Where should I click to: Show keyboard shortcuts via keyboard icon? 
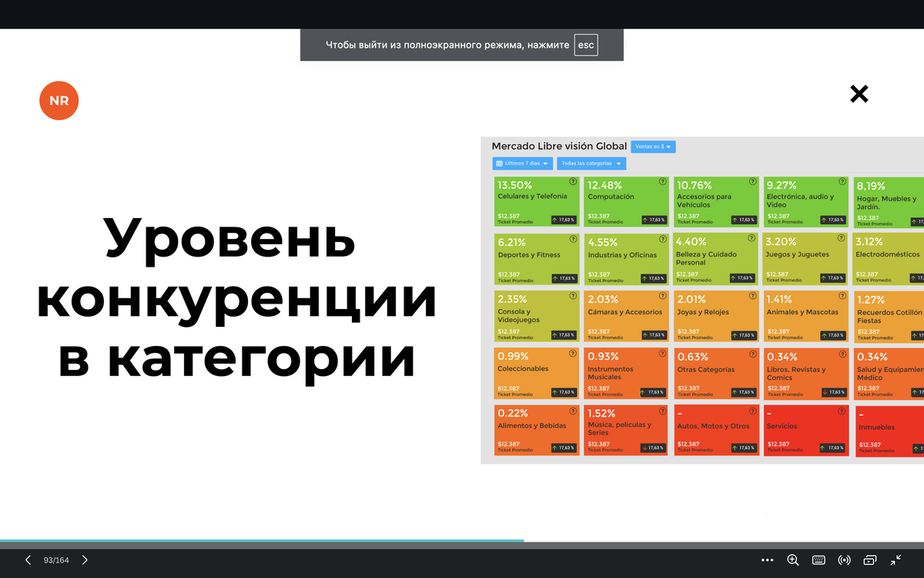[819, 560]
